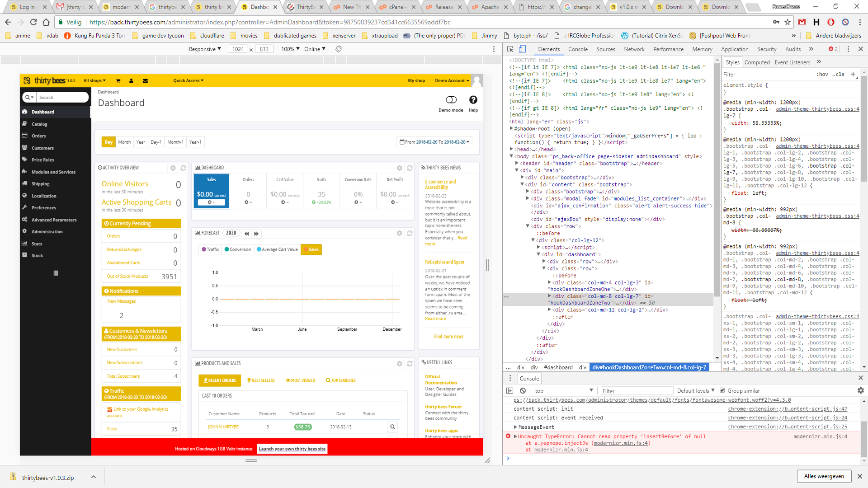Open the shopping cart icon in header
The height and width of the screenshot is (488, 868).
point(118,81)
